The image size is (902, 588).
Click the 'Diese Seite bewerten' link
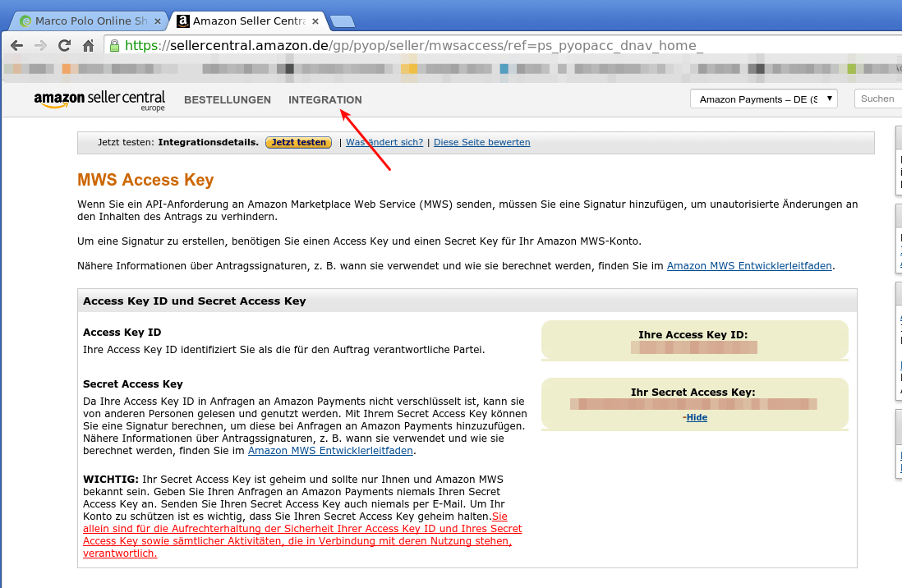[x=481, y=142]
